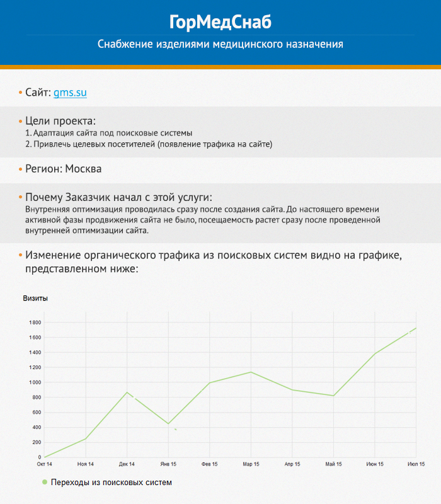The width and height of the screenshot is (441, 504).
Task: Open the gms.su website link
Action: (x=69, y=93)
